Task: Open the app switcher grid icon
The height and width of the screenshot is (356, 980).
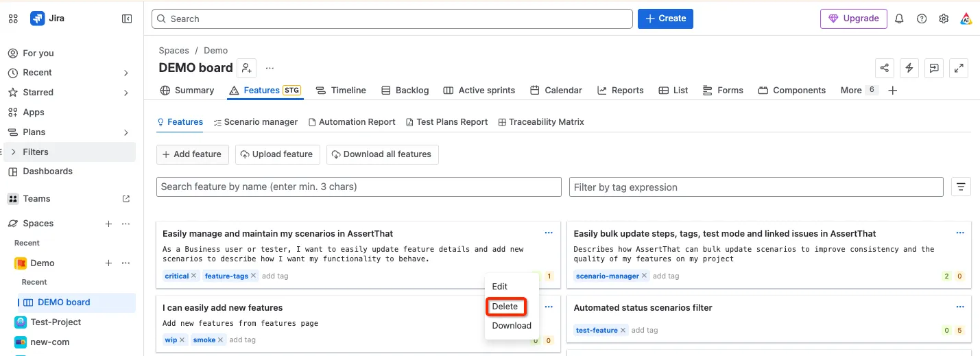Action: (13, 19)
